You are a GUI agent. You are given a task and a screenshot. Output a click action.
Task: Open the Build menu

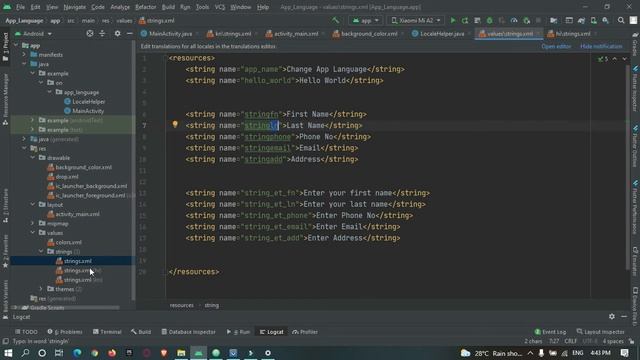click(168, 7)
